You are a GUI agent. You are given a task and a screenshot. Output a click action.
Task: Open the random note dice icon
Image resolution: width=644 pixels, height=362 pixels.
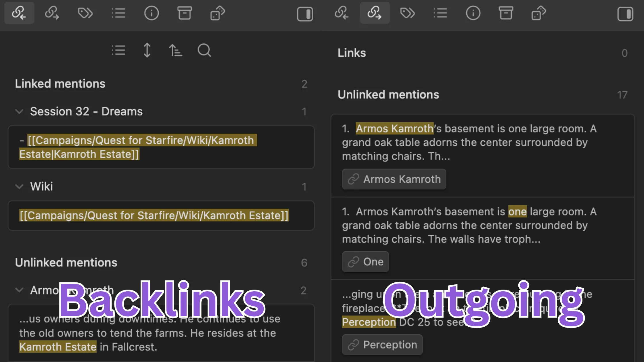click(x=218, y=13)
